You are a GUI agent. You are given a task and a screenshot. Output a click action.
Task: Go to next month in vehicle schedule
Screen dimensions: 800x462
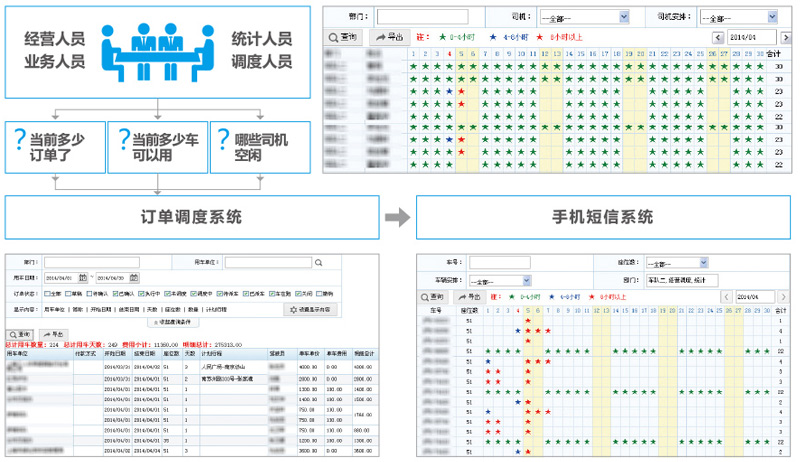pos(783,297)
